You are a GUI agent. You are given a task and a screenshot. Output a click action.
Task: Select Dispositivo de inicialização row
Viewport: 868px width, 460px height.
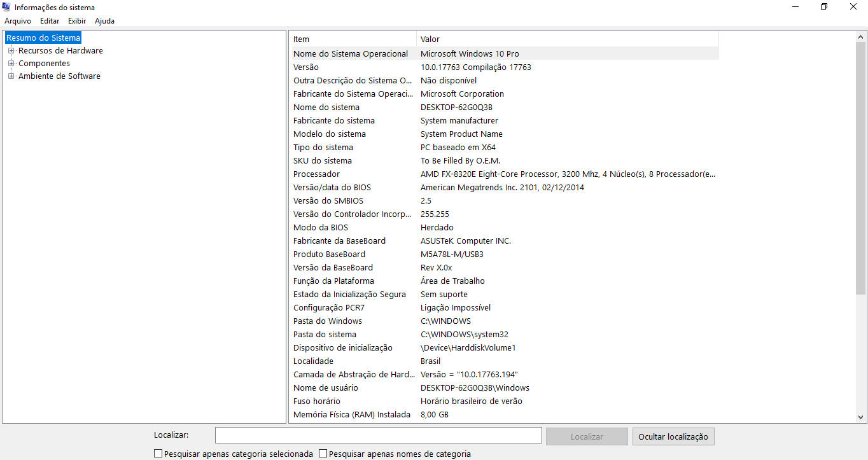pos(505,348)
